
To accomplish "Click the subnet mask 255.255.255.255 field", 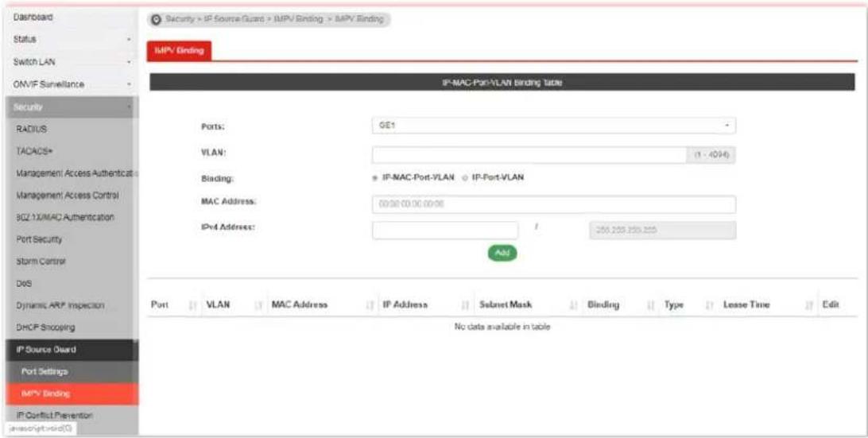I will pos(663,231).
